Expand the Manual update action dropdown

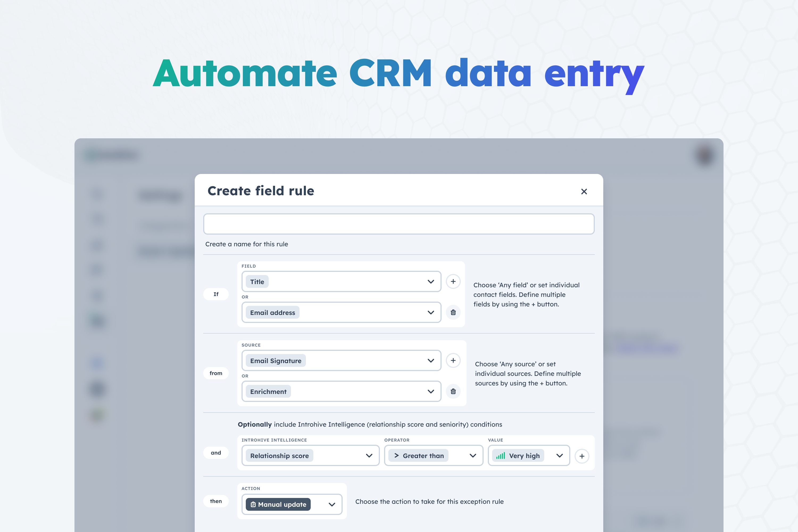click(332, 505)
